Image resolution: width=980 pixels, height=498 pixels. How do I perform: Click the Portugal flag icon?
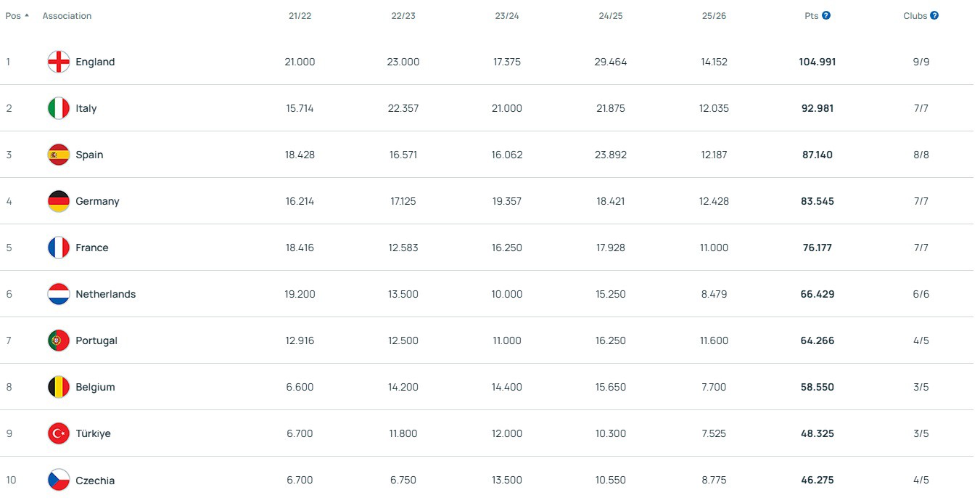(59, 340)
